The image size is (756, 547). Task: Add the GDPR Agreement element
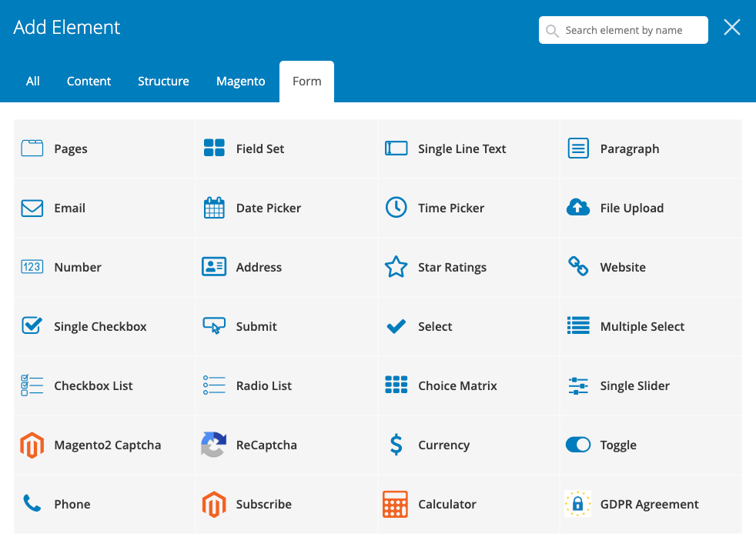[651, 504]
